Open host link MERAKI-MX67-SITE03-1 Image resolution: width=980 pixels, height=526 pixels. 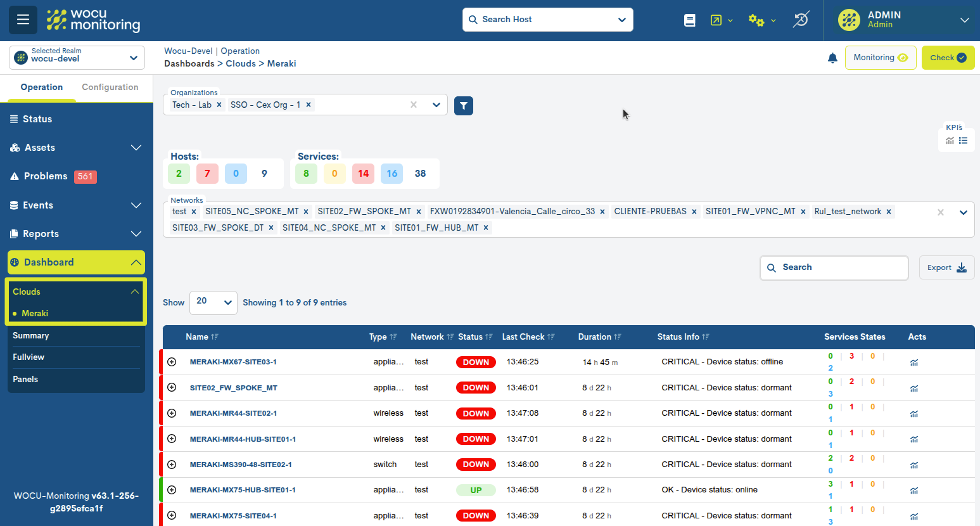point(233,362)
